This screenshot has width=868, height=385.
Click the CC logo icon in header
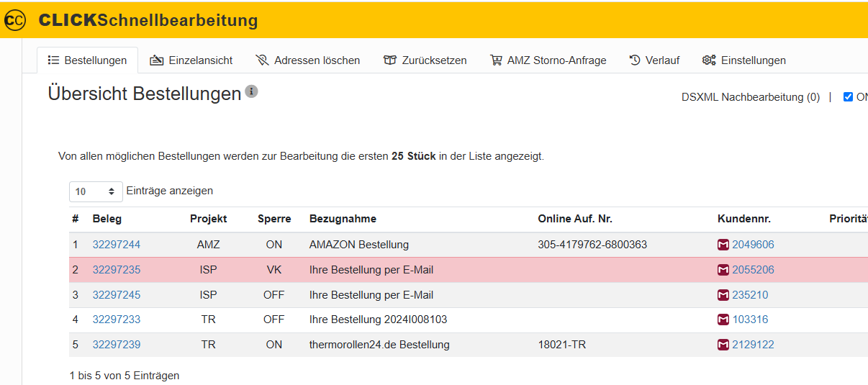14,21
